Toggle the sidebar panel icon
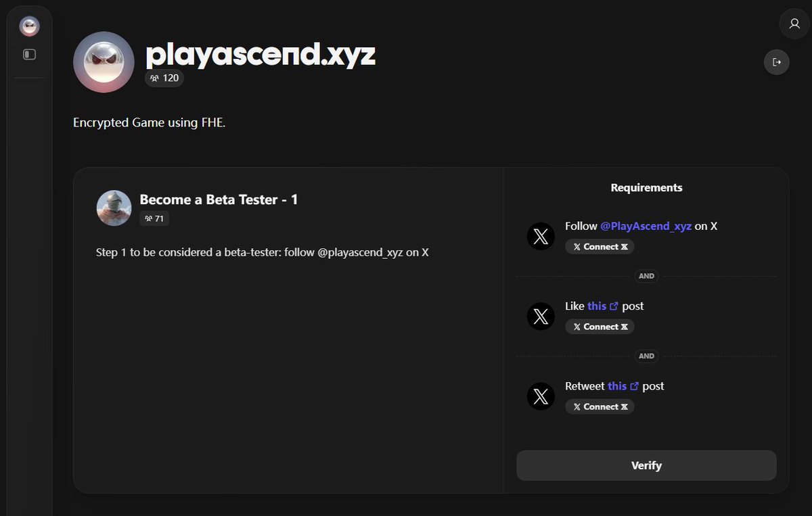This screenshot has width=812, height=516. [x=30, y=54]
